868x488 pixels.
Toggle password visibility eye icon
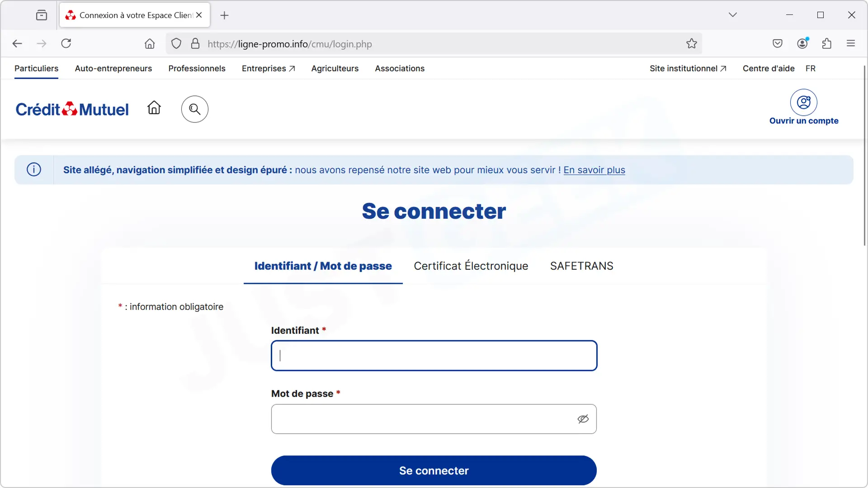[x=583, y=419]
